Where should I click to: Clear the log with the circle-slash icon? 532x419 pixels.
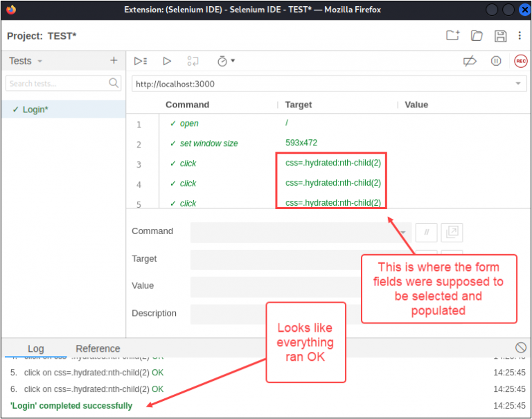tap(520, 348)
